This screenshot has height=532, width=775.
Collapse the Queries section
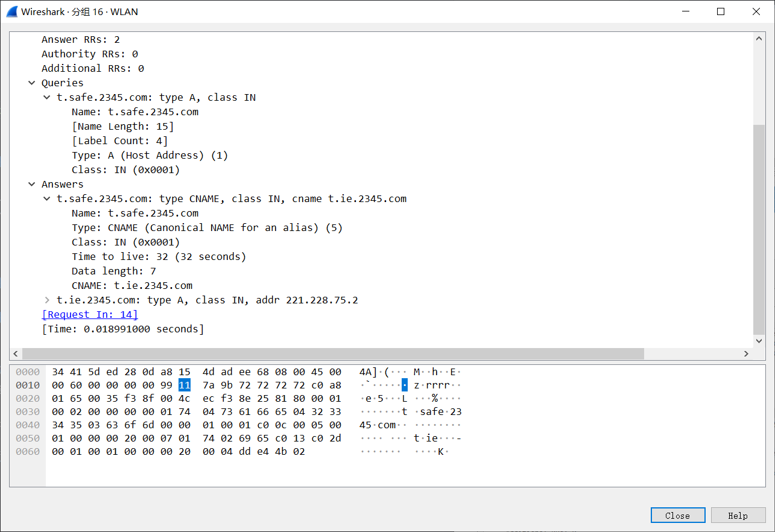tap(32, 83)
